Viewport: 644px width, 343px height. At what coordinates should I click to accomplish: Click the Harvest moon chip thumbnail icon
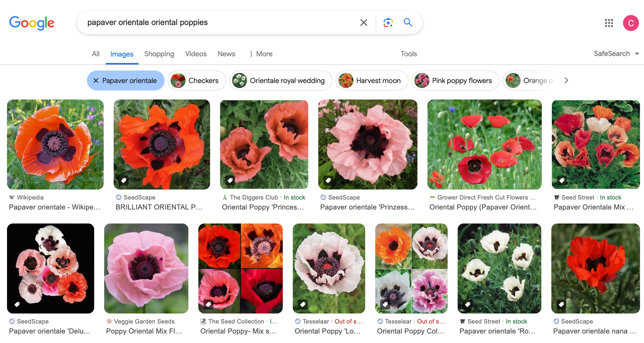[x=345, y=80]
